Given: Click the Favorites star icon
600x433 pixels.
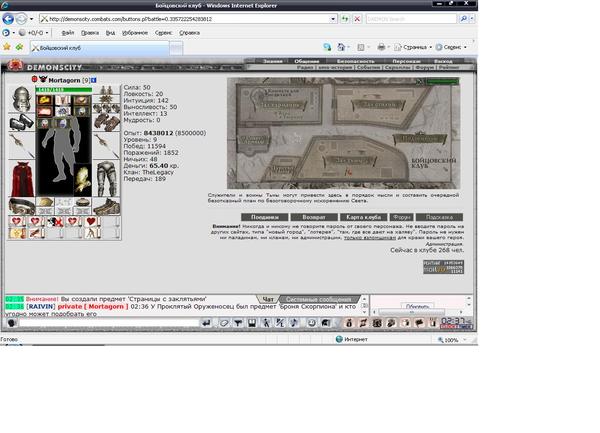Looking at the screenshot, I should pos(7,47).
